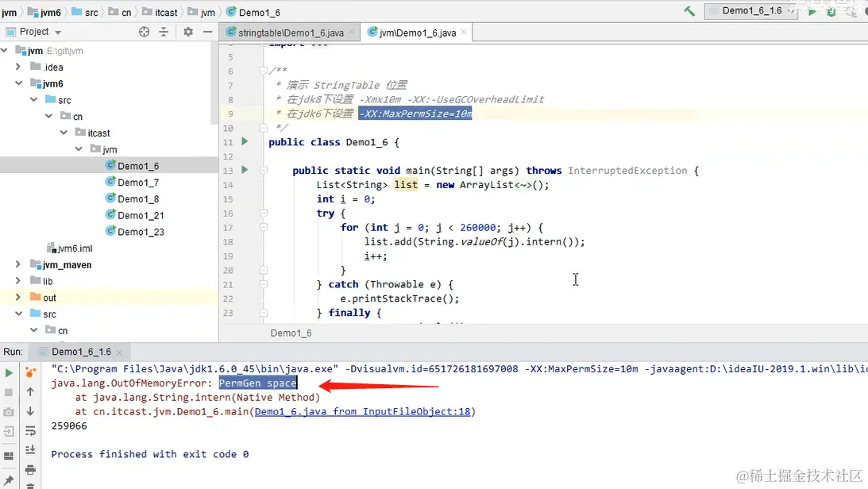The width and height of the screenshot is (868, 489).
Task: Click Process finished with exit code text
Action: (150, 454)
